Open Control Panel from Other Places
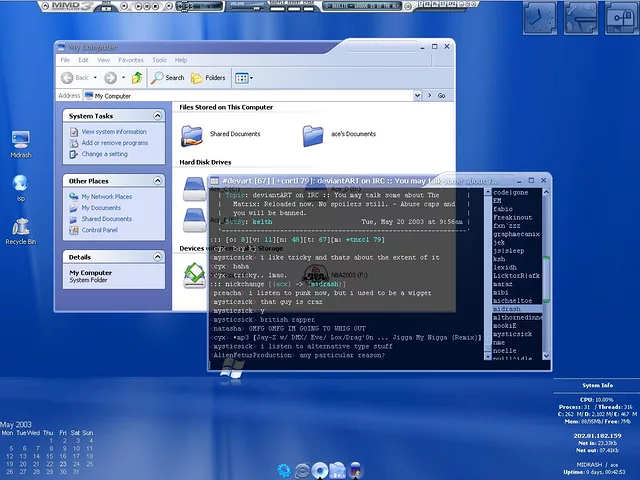640x480 pixels. [100, 230]
